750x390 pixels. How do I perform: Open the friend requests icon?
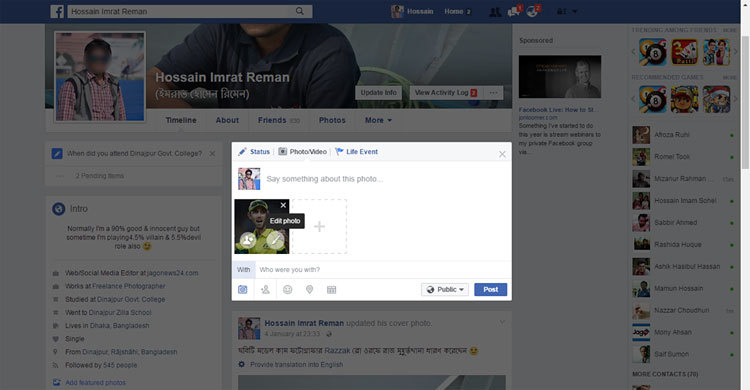495,11
